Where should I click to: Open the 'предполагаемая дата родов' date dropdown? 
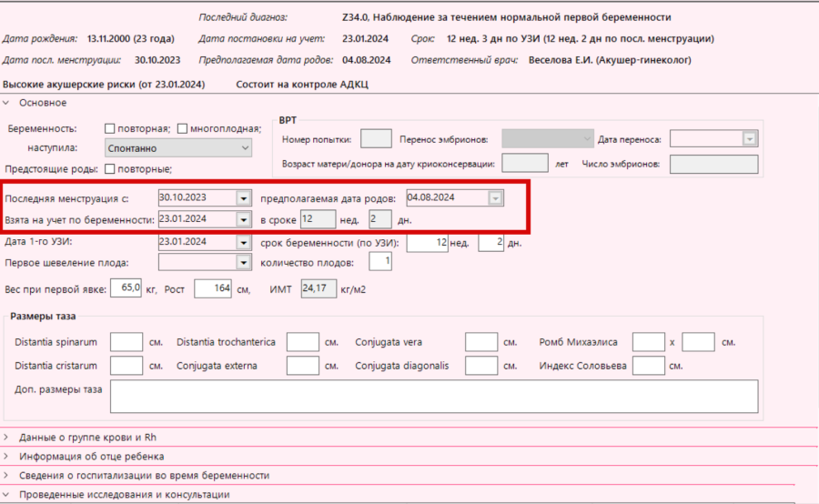495,198
